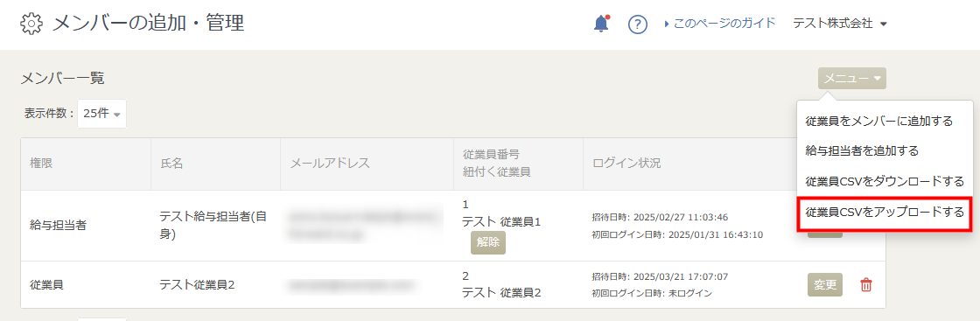
Task: Open the このページのガイド link
Action: (724, 24)
